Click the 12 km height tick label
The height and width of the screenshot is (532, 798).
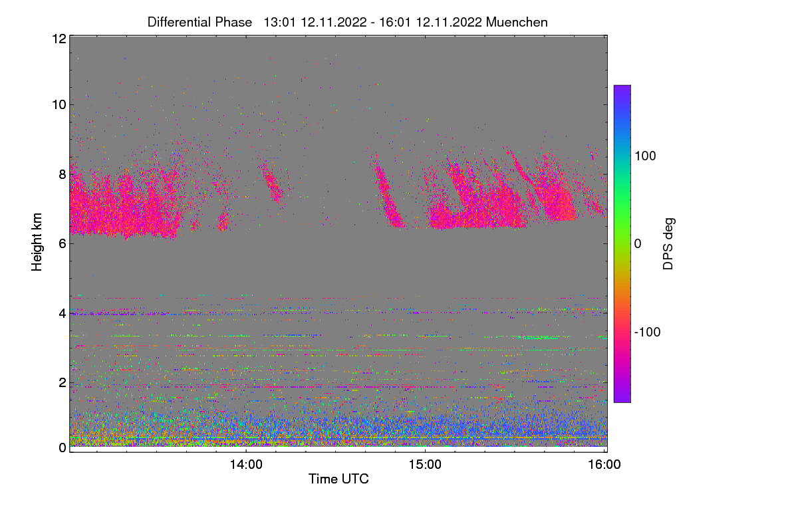click(59, 39)
